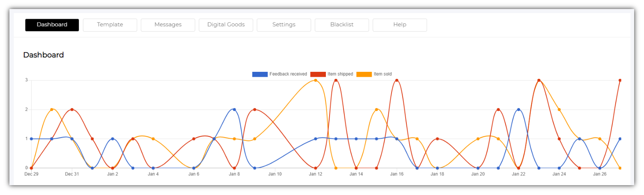Select the orange peak point at Jan 15
644x195 pixels.
376,110
